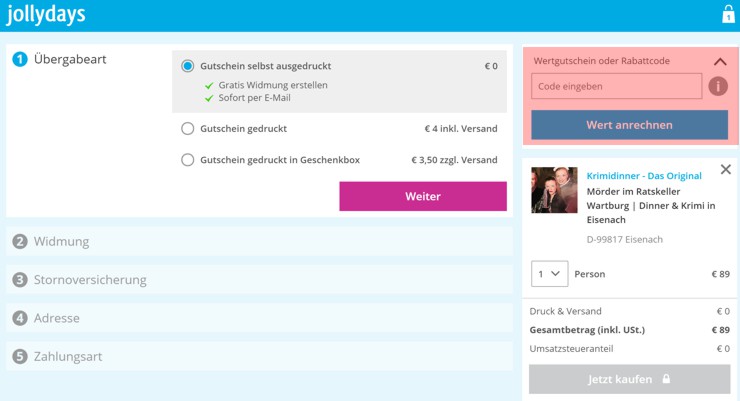Click the 'Wert anrechnen' button

tap(630, 125)
